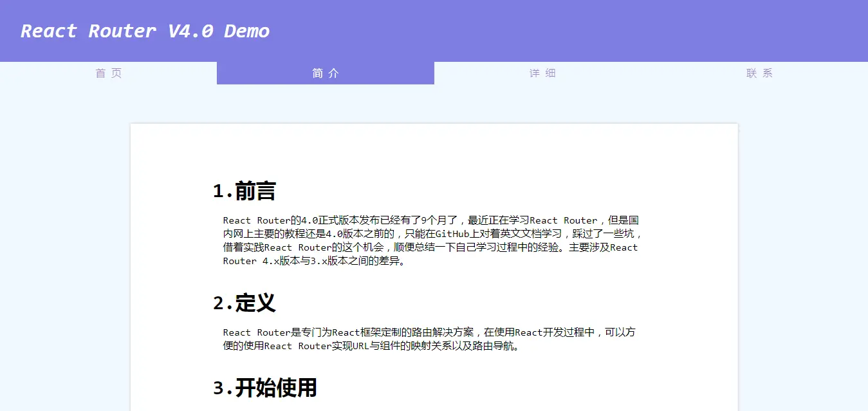
Task: Click the line Router 4.x版本与3.x版本之间的差异
Action: (315, 261)
